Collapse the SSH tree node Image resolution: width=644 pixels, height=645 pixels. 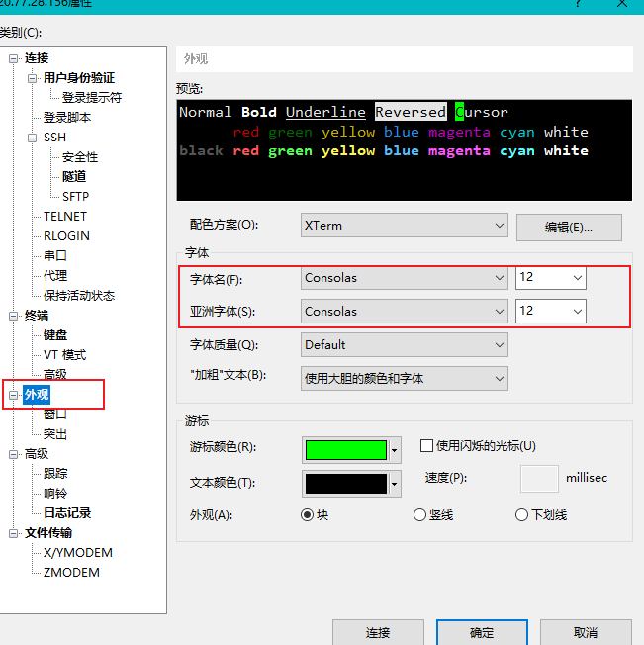(x=32, y=138)
